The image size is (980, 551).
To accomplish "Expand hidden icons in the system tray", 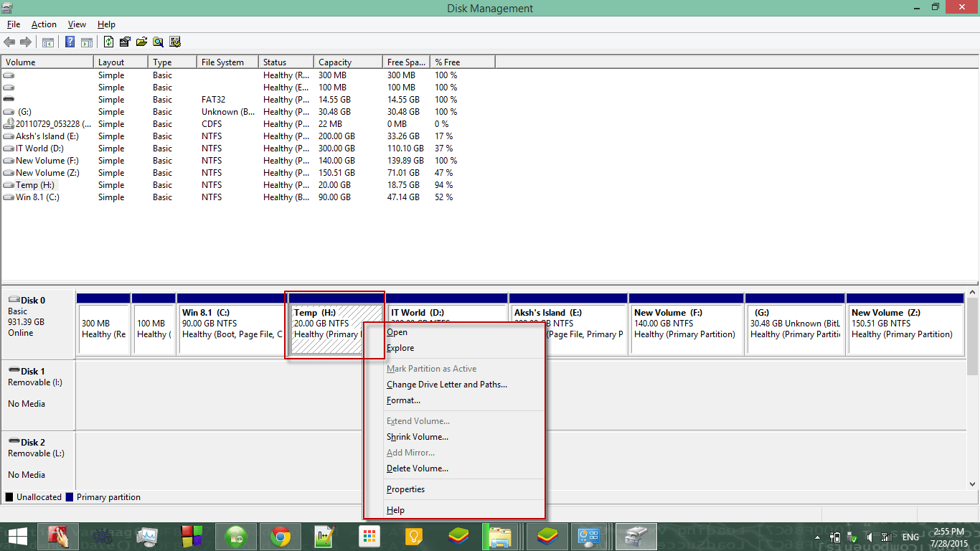I will pos(818,537).
